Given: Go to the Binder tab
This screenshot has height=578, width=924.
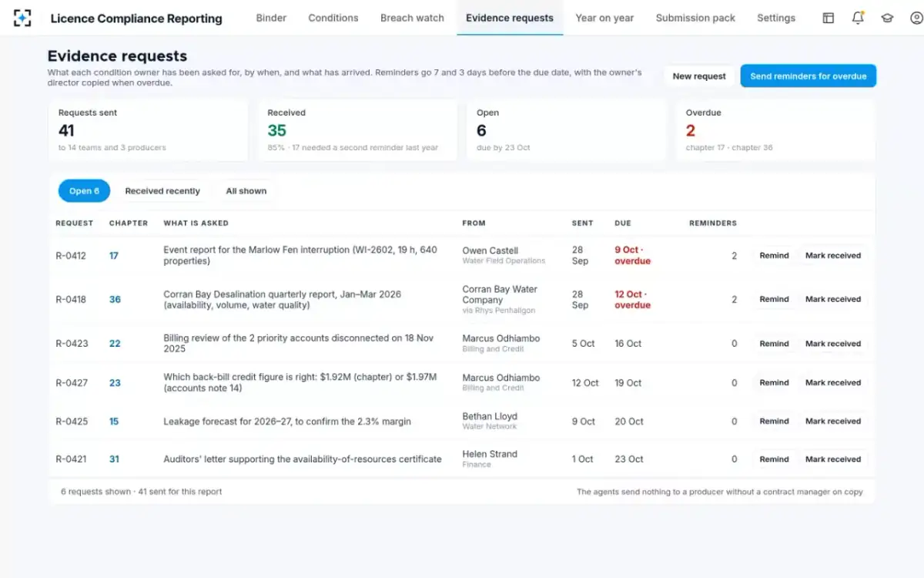Looking at the screenshot, I should (271, 18).
